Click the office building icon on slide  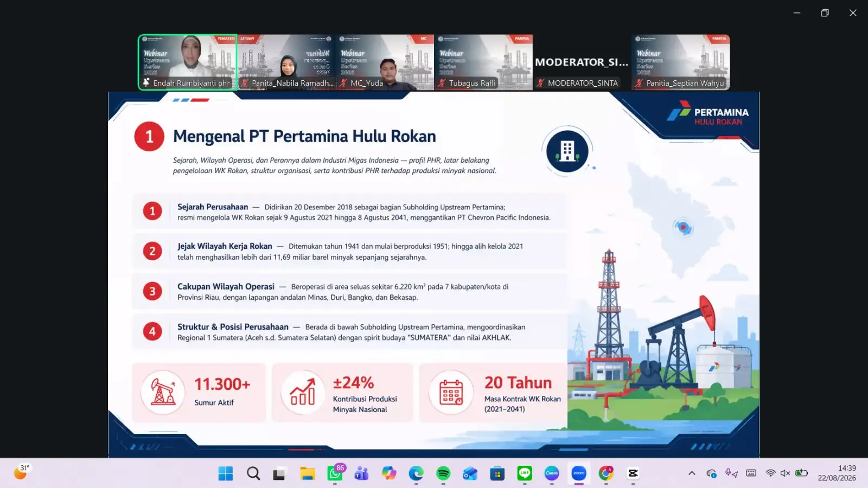567,151
